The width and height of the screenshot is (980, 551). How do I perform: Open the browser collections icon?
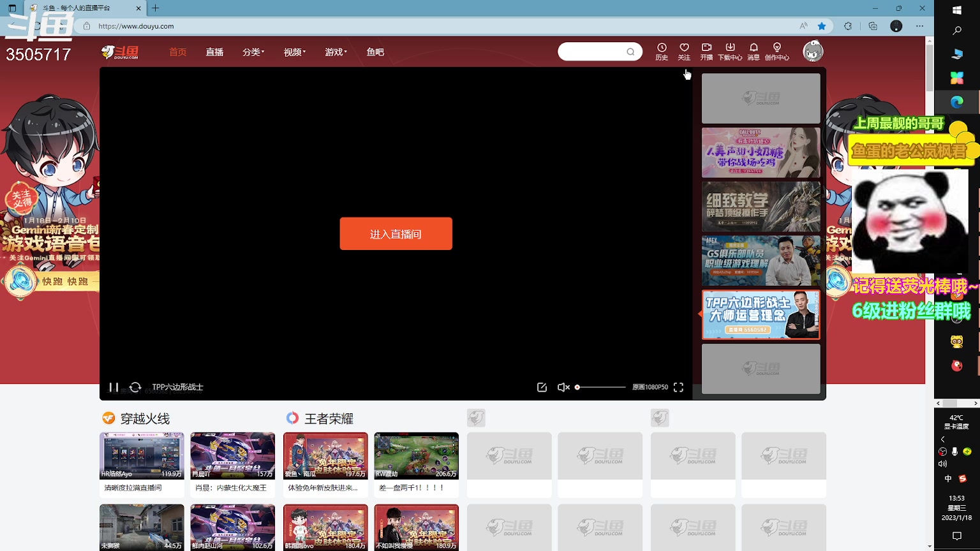(x=873, y=26)
